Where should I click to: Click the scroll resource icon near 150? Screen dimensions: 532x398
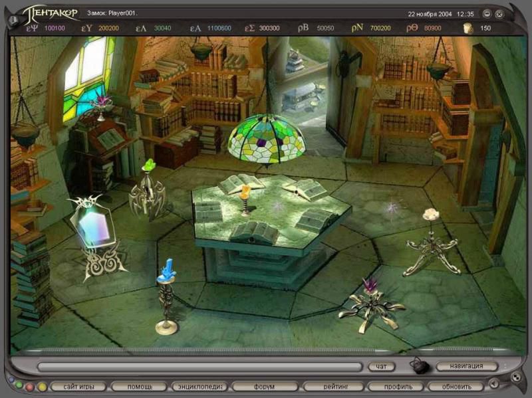coord(467,28)
